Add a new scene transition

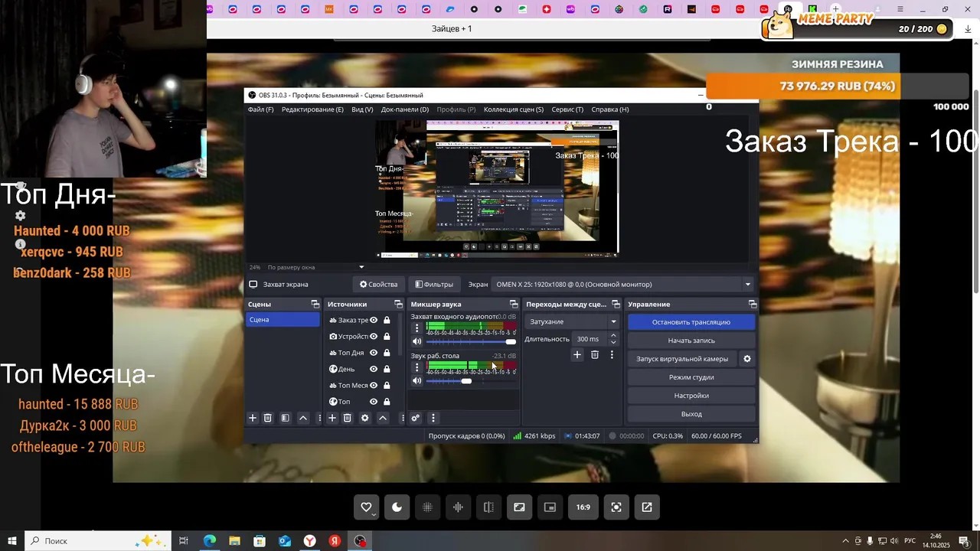coord(577,354)
